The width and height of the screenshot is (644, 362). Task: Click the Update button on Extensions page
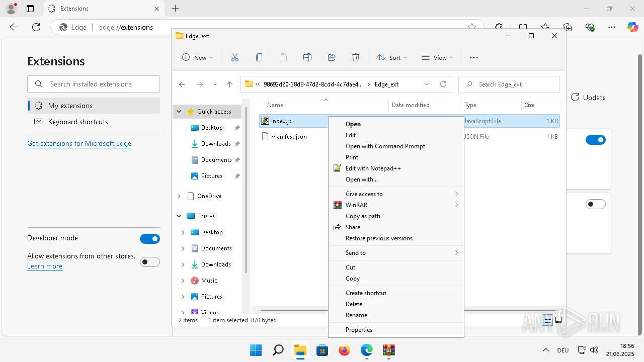click(588, 98)
